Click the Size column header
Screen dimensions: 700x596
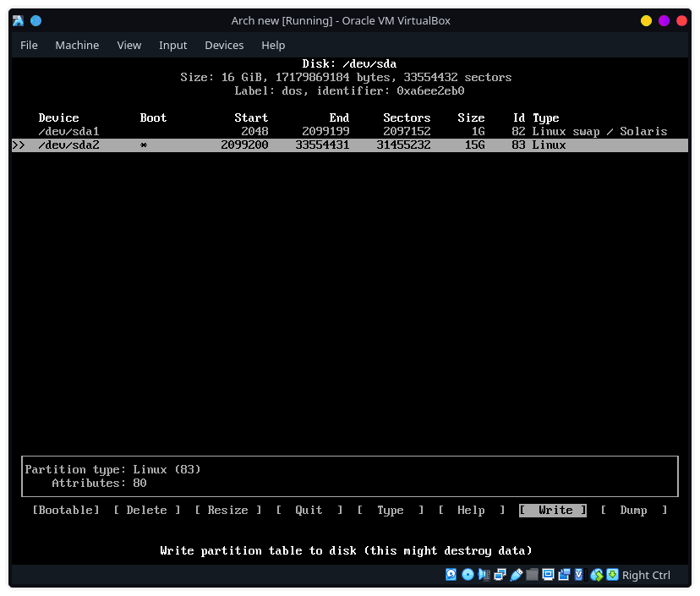coord(471,118)
